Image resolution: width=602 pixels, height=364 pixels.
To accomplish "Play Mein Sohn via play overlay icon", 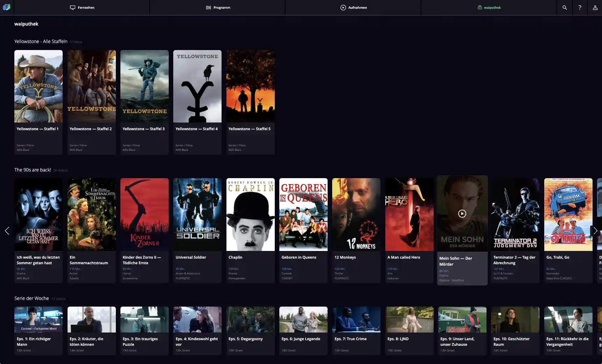I will (462, 213).
